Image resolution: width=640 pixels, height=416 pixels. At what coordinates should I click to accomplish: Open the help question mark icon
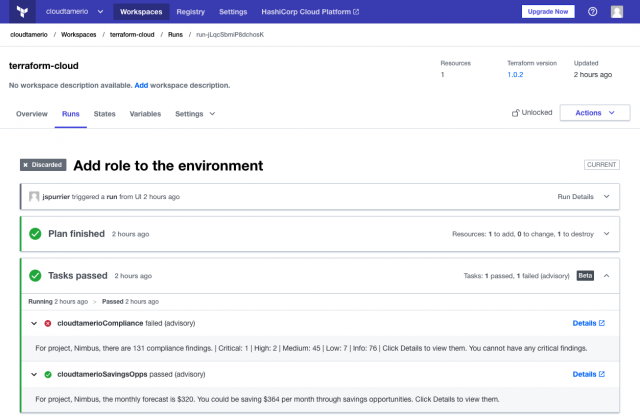coord(592,12)
